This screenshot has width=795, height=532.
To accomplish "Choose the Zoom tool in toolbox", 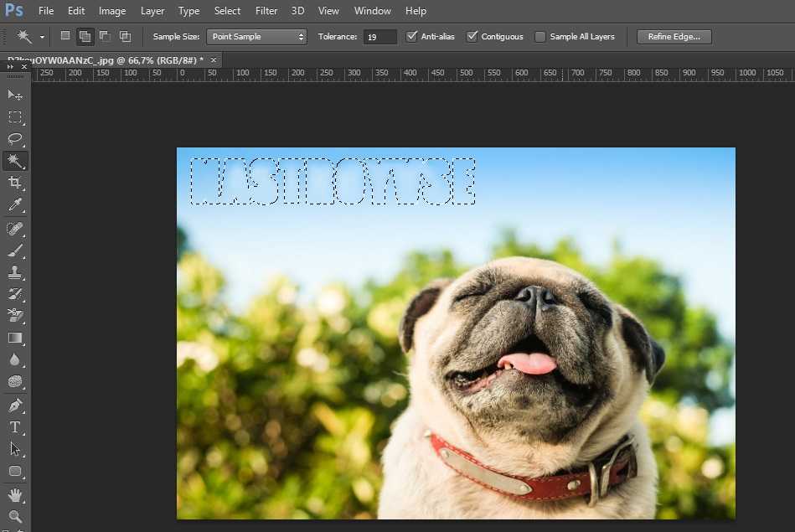I will 15,516.
